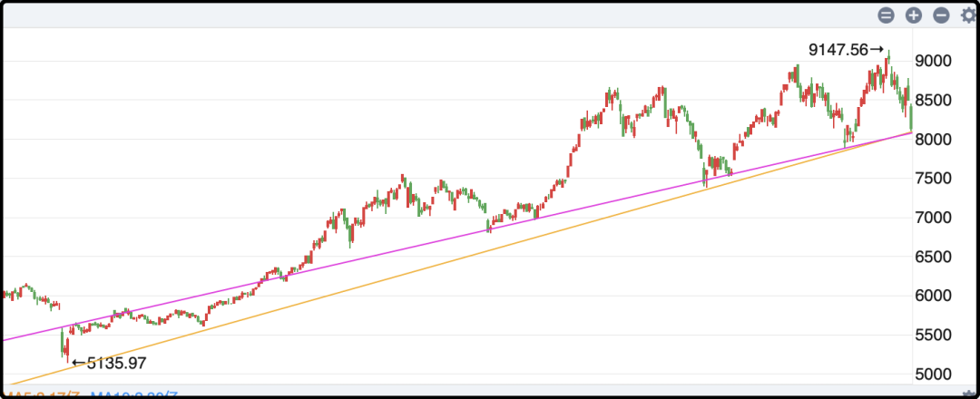Click the 9000 price axis label
Image resolution: width=980 pixels, height=399 pixels.
[934, 61]
